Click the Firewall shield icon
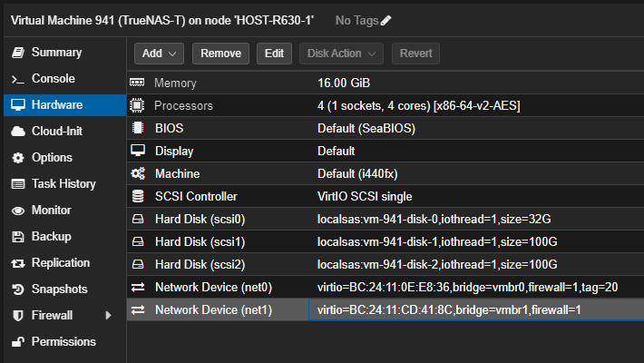This screenshot has width=644, height=363. [x=18, y=316]
